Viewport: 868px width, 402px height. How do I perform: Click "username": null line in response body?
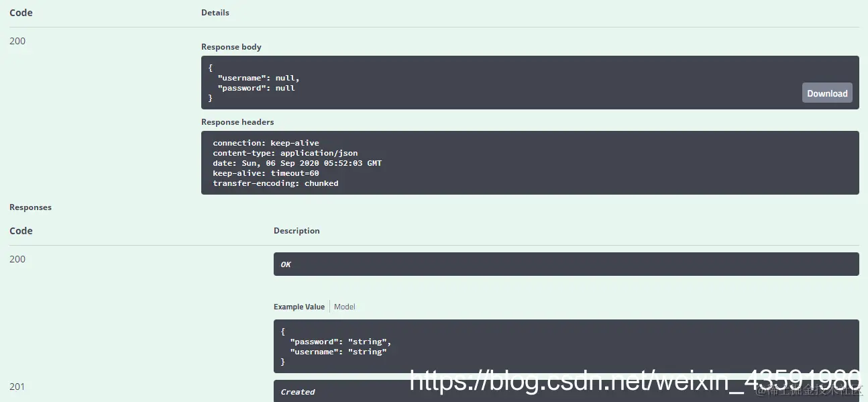(258, 78)
